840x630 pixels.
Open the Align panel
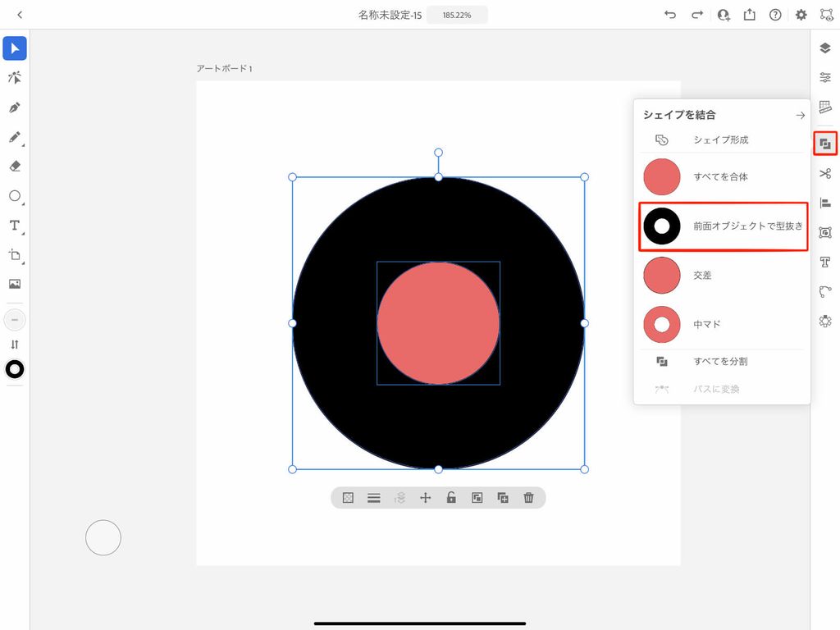coord(825,203)
